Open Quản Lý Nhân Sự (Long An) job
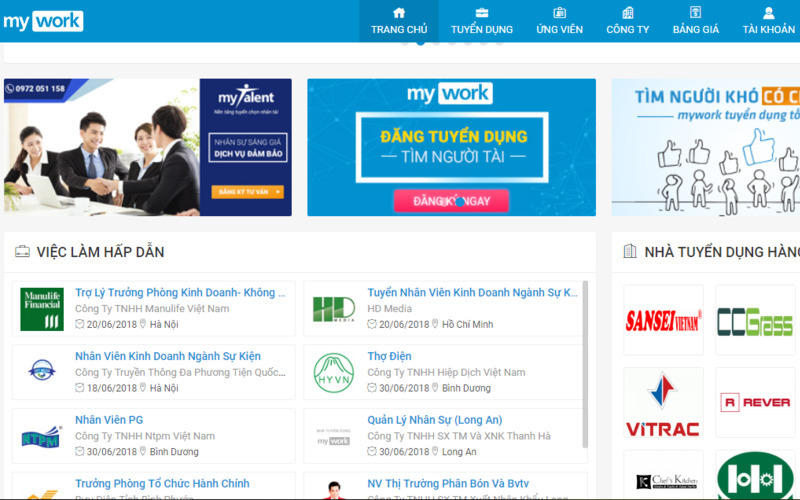The image size is (800, 500). 435,420
